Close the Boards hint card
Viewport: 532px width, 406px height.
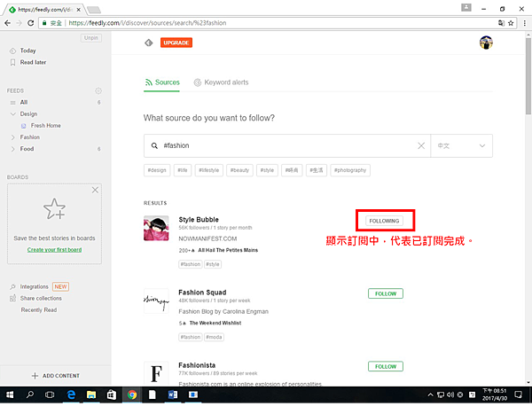96,190
